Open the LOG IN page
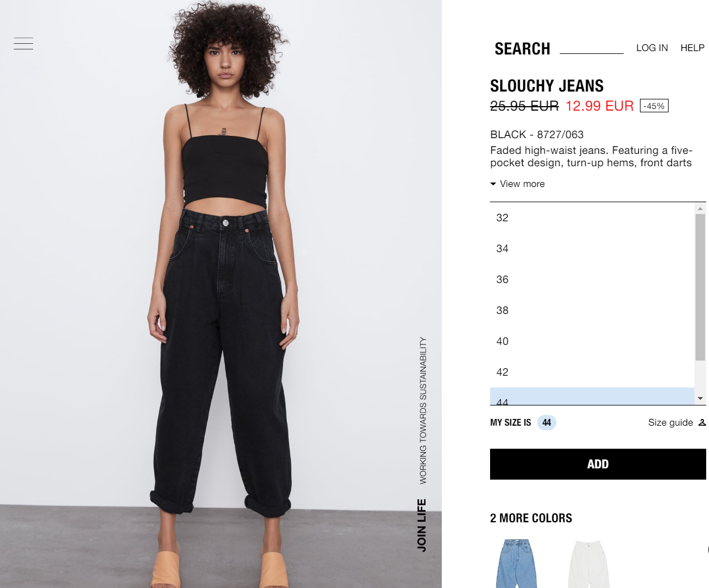Image resolution: width=709 pixels, height=588 pixels. coord(652,48)
